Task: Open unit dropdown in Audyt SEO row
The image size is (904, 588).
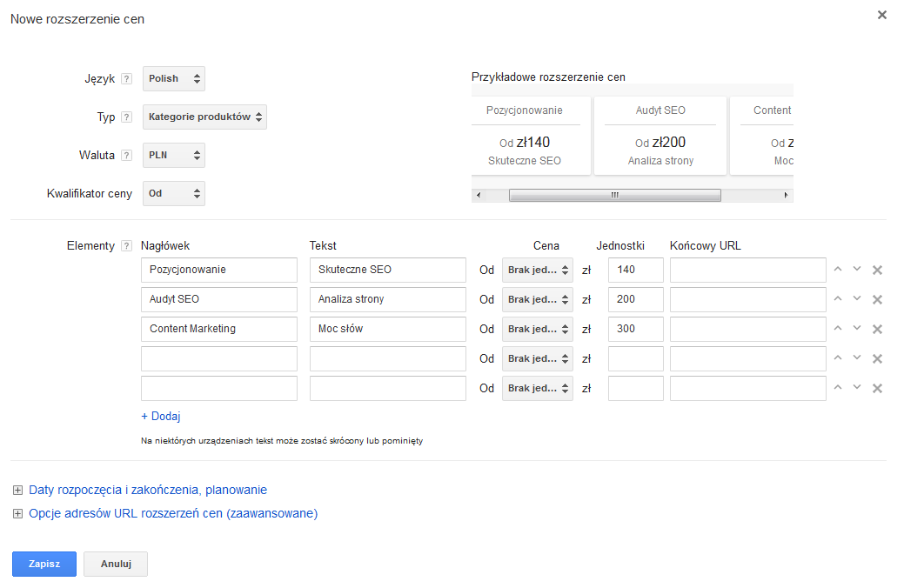Action: pos(538,299)
